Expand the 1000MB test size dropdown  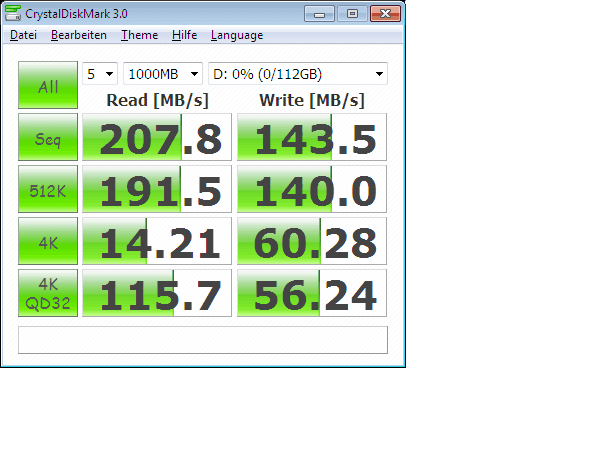pyautogui.click(x=163, y=74)
